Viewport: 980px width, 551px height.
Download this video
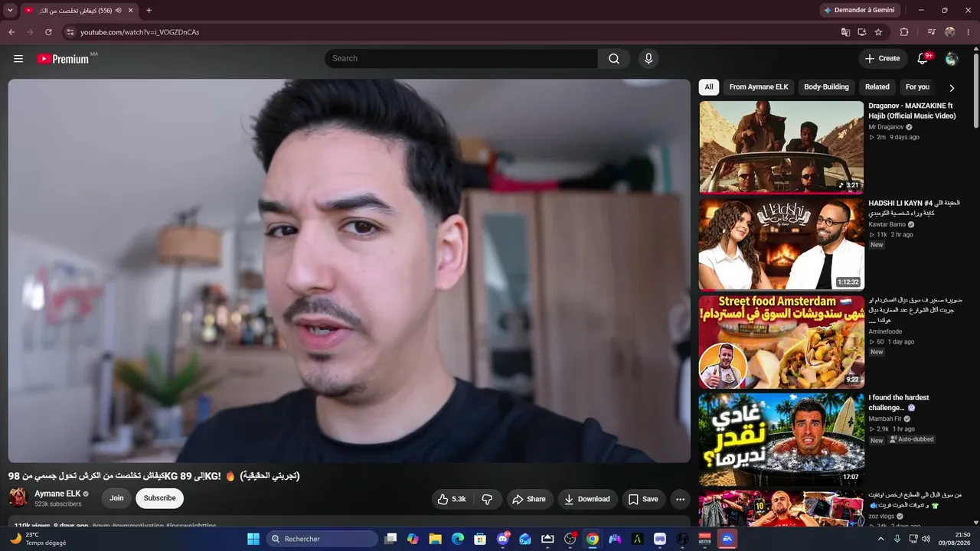[587, 499]
